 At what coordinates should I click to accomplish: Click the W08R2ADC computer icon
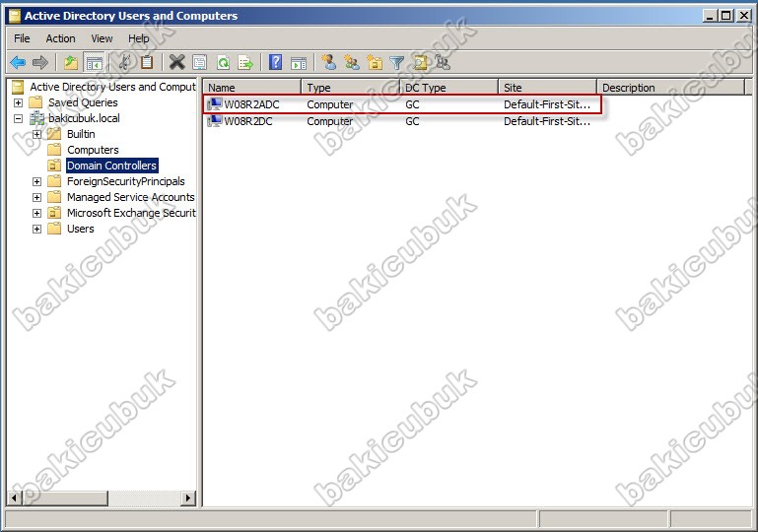click(x=214, y=104)
